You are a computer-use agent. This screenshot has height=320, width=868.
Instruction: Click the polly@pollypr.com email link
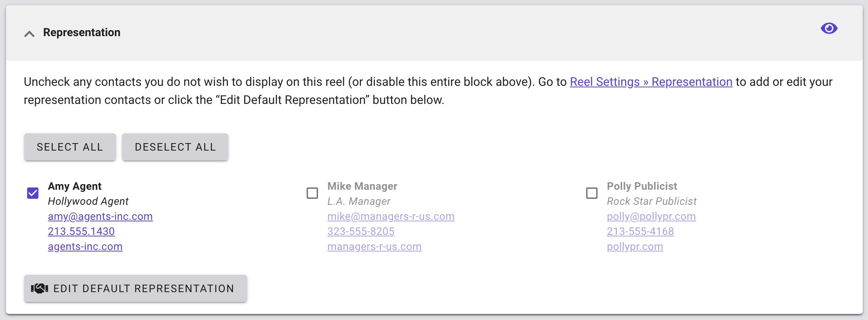651,216
